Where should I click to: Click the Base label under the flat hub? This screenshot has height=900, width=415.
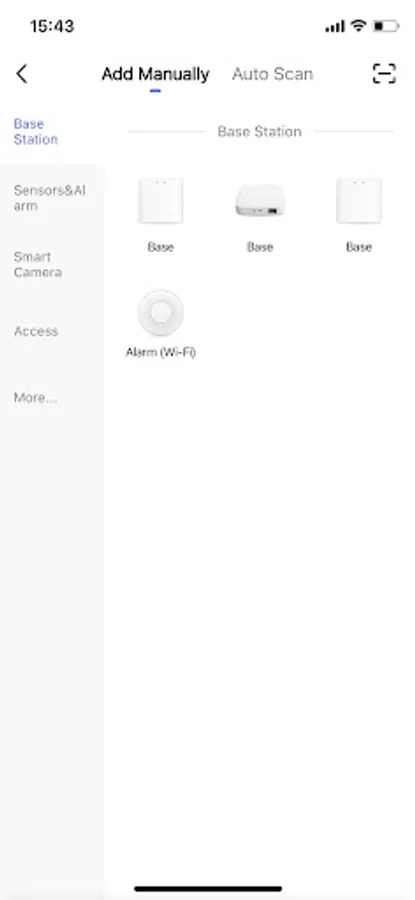click(260, 247)
